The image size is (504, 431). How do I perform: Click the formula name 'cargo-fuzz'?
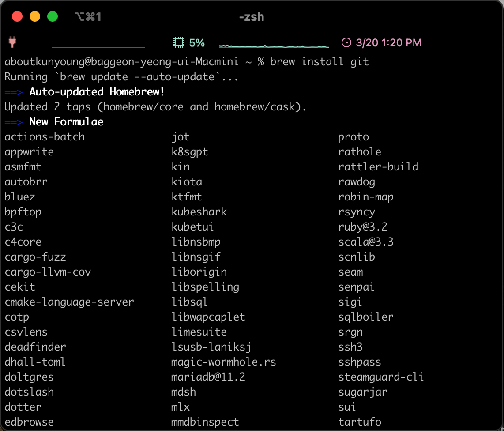click(35, 257)
